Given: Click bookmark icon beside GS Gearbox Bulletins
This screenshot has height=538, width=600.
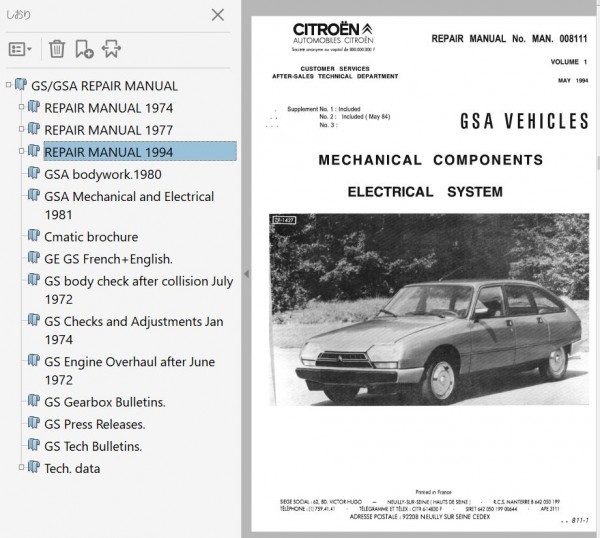Looking at the screenshot, I should 34,400.
